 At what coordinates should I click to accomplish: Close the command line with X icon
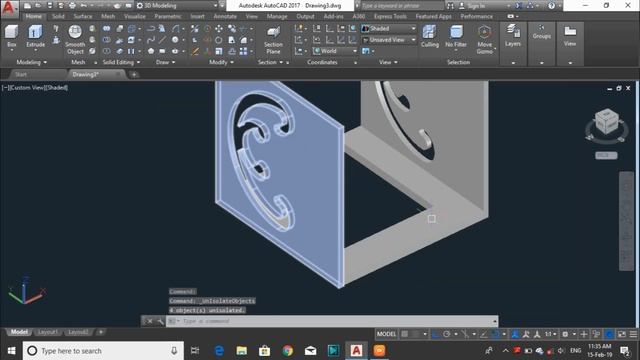(150, 321)
